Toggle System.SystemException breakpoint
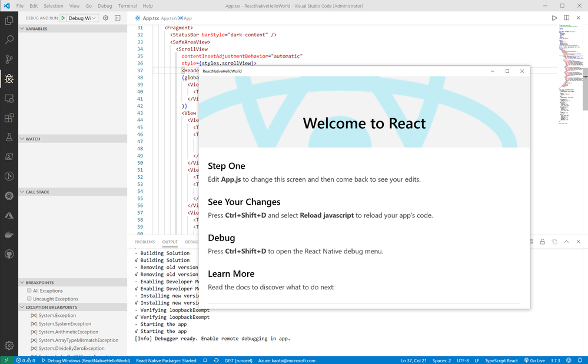Viewport: 588px width, 364px height. (x=34, y=324)
